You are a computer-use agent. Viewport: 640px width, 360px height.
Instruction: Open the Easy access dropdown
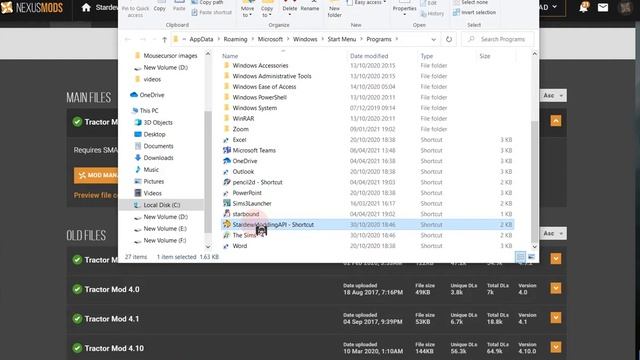pos(366,2)
